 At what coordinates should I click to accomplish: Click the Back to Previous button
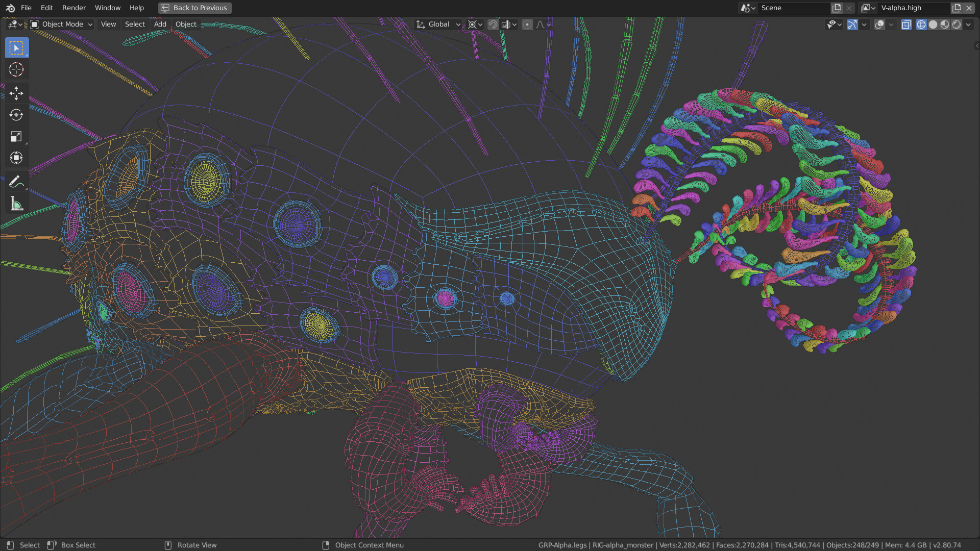coord(194,8)
